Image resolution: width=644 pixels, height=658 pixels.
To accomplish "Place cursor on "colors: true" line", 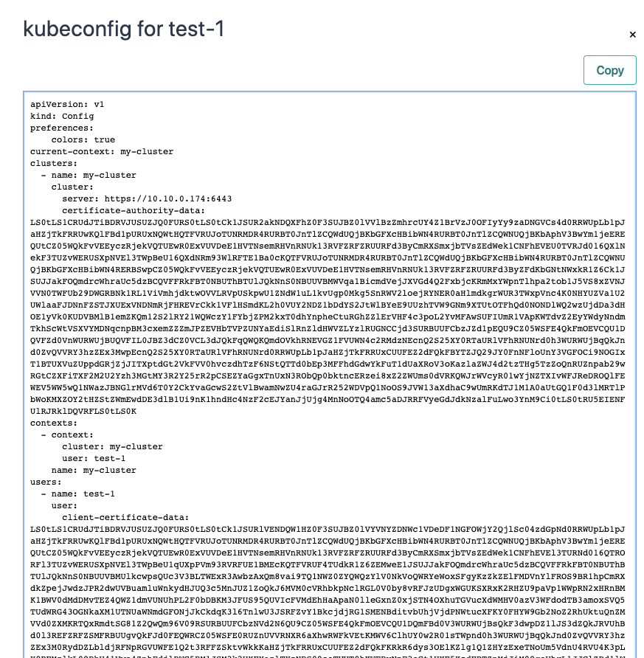I will pos(83,140).
